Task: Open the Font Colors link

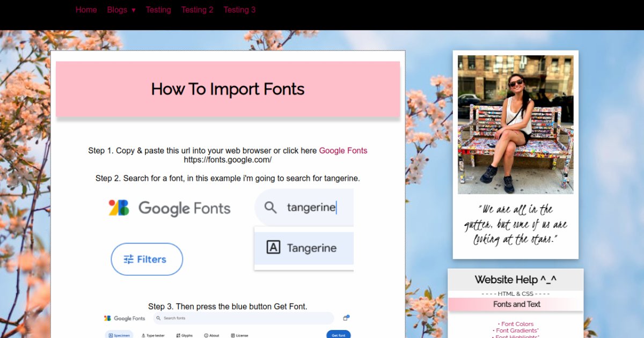Action: pos(517,324)
